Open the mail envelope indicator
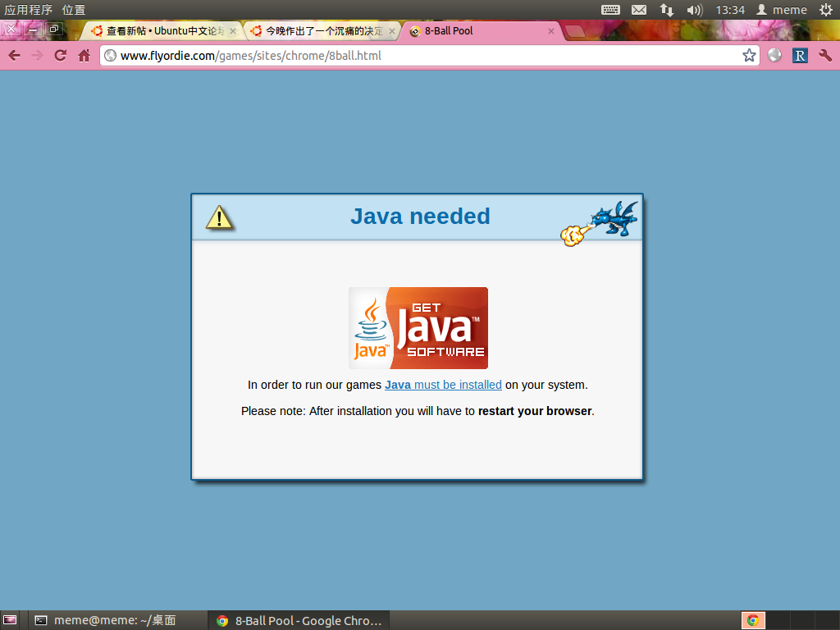The height and width of the screenshot is (630, 840). [638, 10]
